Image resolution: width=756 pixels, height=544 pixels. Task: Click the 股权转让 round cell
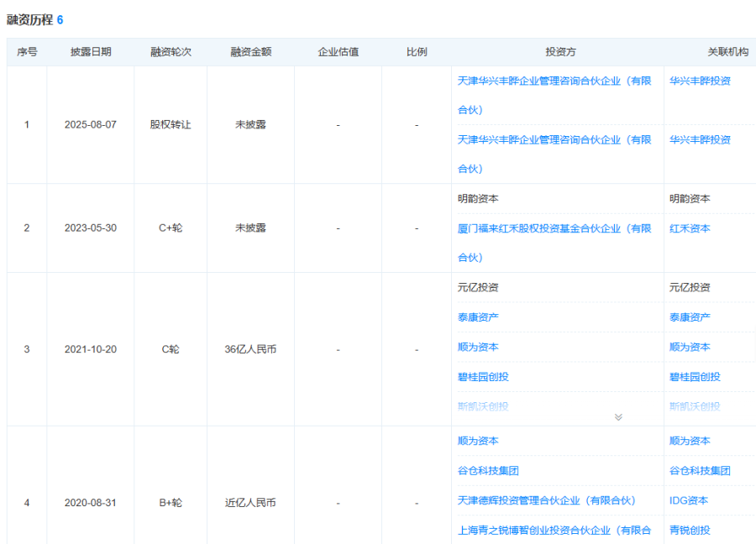[171, 124]
